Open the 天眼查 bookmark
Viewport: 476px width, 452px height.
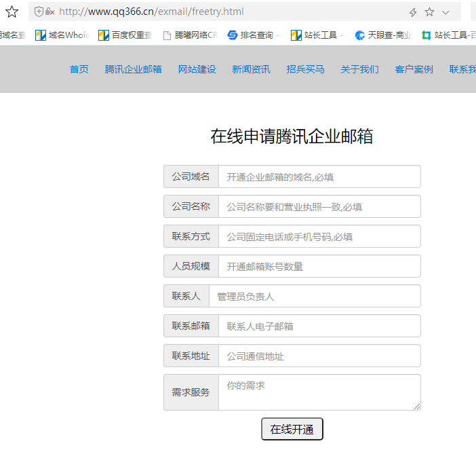(x=383, y=35)
